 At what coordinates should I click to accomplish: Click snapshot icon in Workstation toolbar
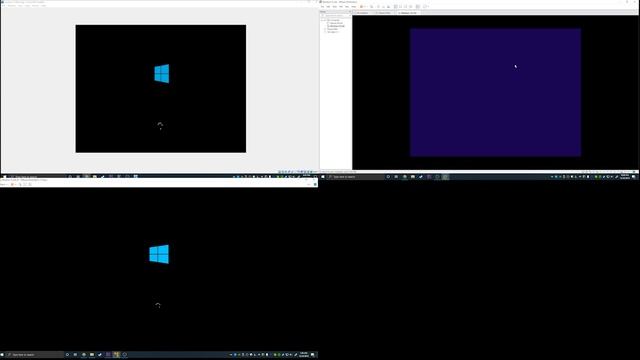coord(378,7)
